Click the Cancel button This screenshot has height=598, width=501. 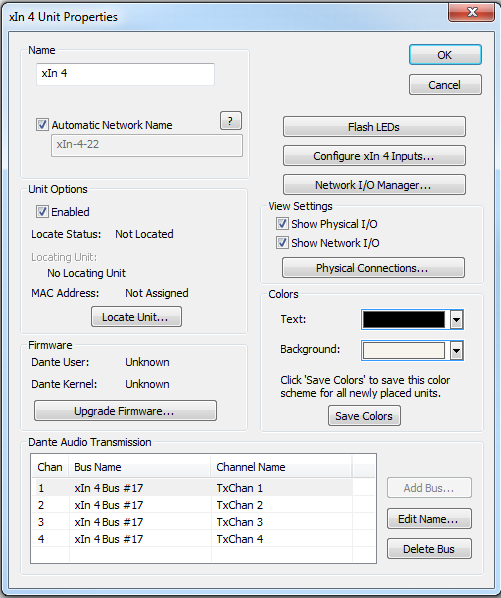click(x=445, y=85)
